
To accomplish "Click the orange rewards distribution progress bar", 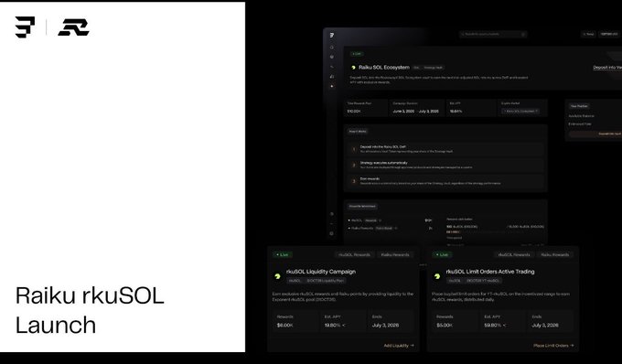I will [x=453, y=232].
